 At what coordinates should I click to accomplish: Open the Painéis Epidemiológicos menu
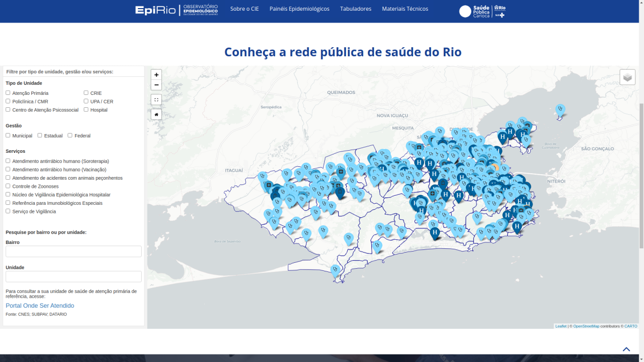[x=299, y=9]
